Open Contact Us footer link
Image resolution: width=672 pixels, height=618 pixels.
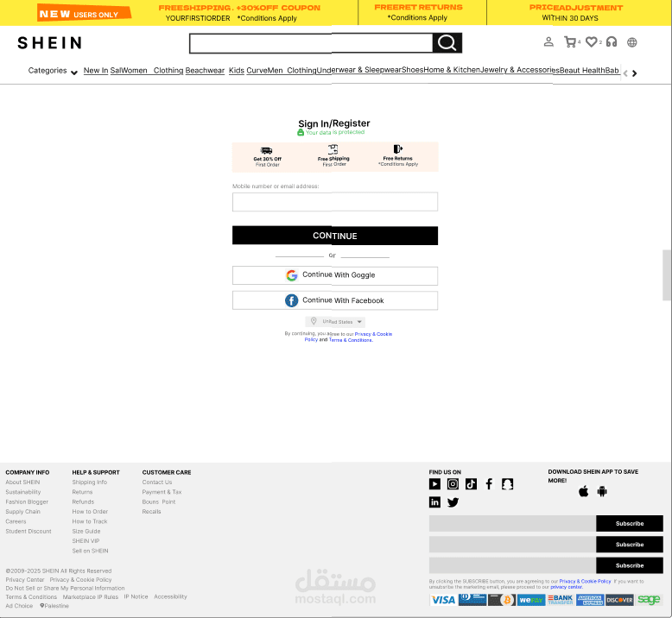pos(157,482)
